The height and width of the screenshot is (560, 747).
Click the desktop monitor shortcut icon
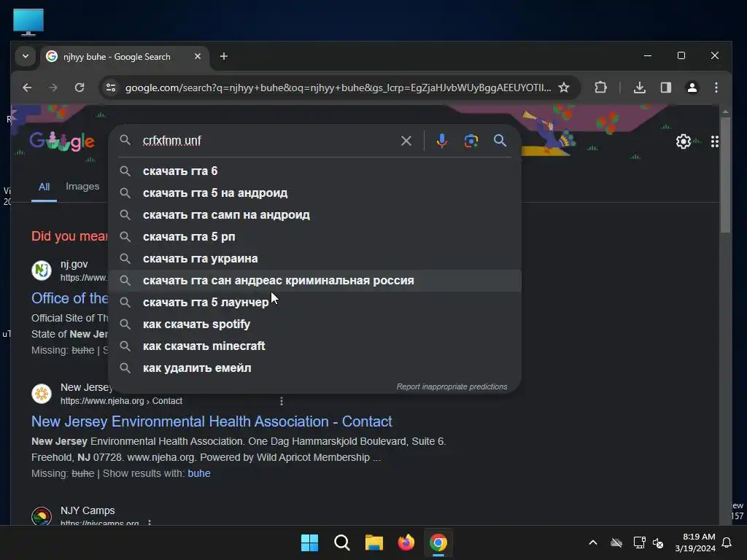click(x=28, y=22)
